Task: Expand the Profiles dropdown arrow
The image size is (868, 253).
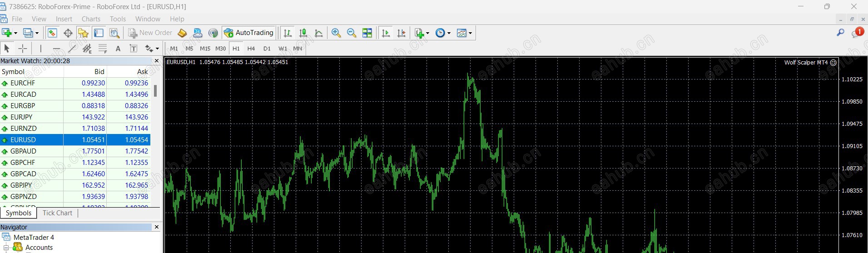Action: pos(37,33)
